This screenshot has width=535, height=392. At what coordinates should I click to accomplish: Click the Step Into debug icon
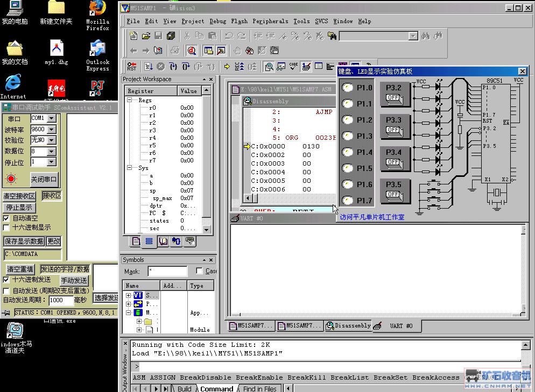tap(173, 67)
